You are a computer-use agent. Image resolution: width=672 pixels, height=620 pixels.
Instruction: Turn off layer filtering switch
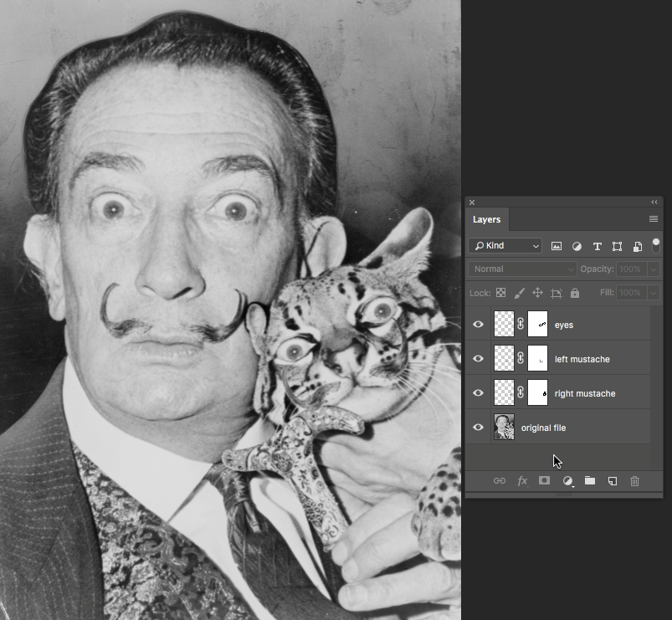click(x=656, y=245)
